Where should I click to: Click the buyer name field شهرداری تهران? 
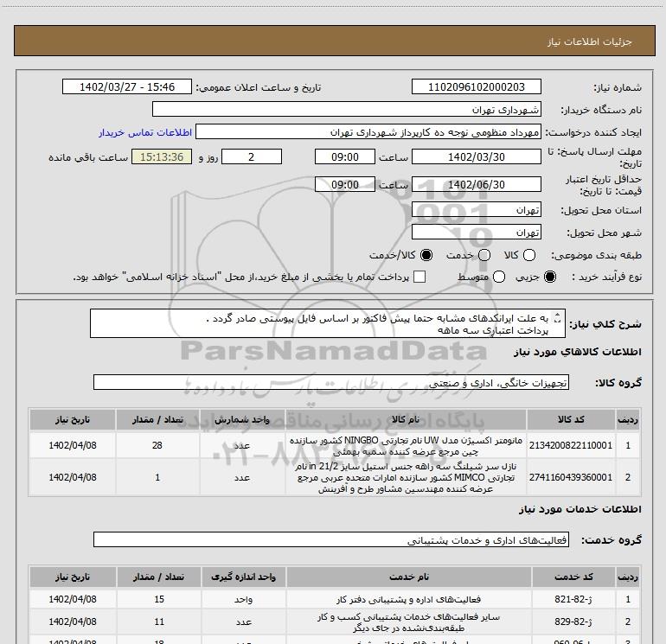point(347,109)
